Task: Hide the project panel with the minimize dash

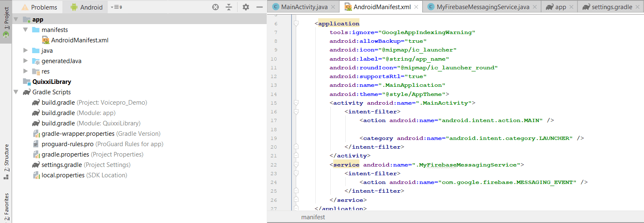Action: coord(260,7)
